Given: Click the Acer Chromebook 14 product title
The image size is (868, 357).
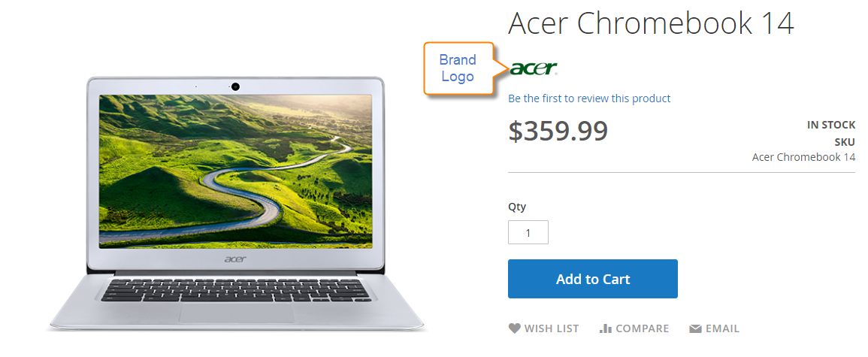Looking at the screenshot, I should coord(651,23).
